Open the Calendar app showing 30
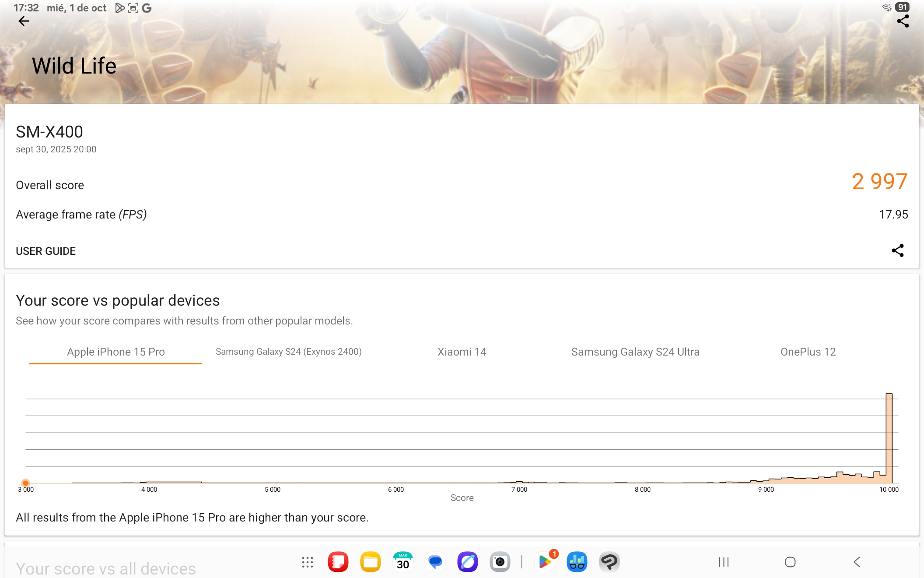The width and height of the screenshot is (924, 578). coord(402,562)
